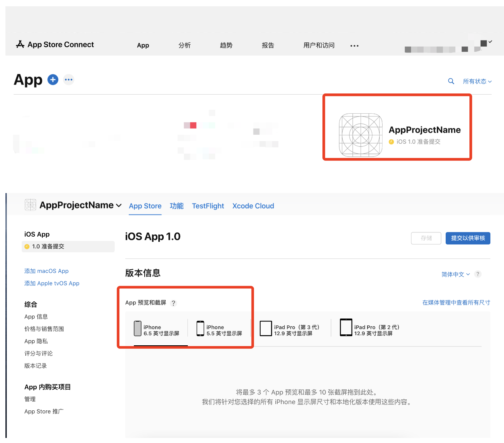Expand the 所有状态 filter dropdown
Image resolution: width=504 pixels, height=443 pixels.
[477, 81]
